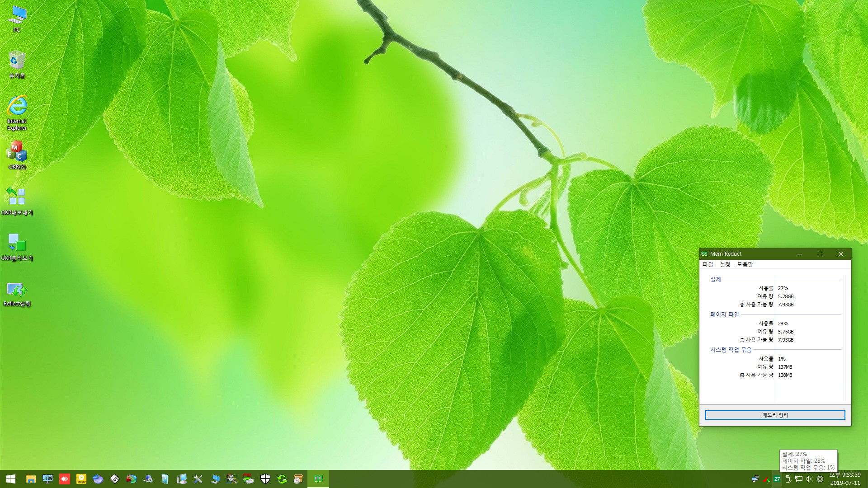This screenshot has width=868, height=488.
Task: Open the 도움말 menu in Mem Reduct
Action: (x=745, y=264)
